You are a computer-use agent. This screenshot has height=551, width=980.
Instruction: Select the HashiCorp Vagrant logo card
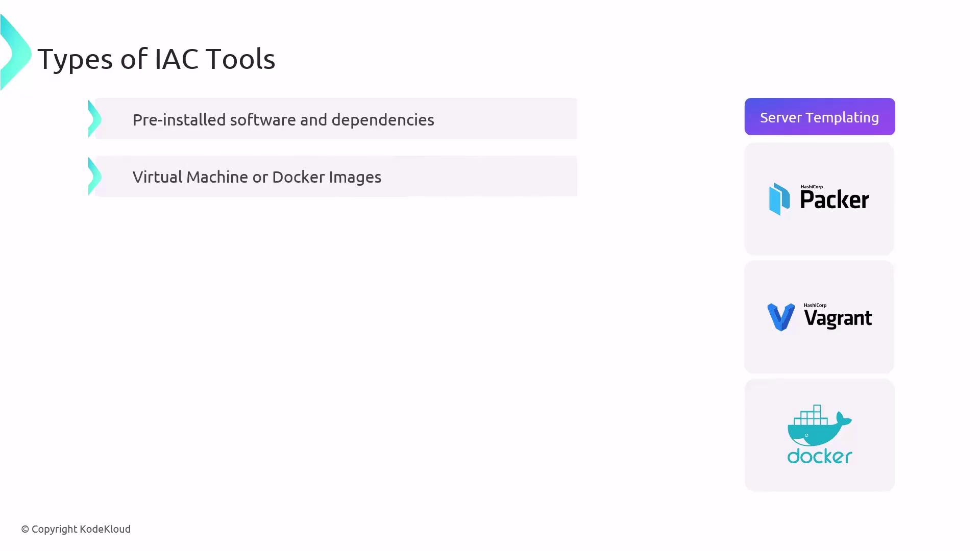point(819,317)
